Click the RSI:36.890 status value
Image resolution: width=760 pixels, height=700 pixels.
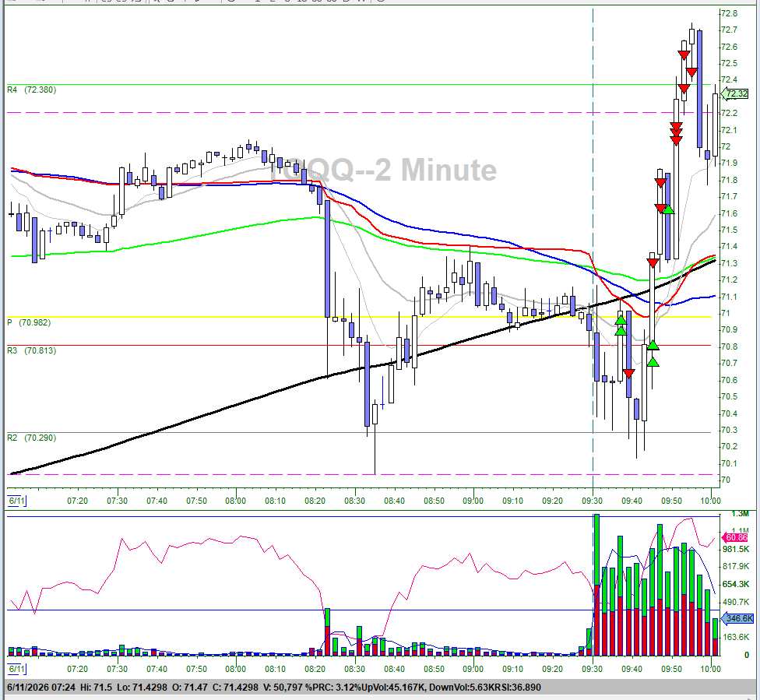(x=517, y=688)
